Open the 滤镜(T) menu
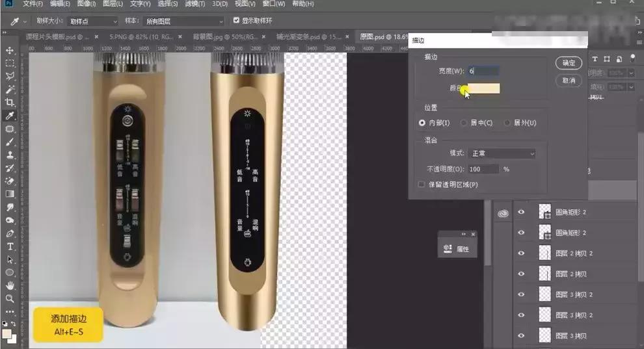The image size is (644, 349). pos(195,4)
